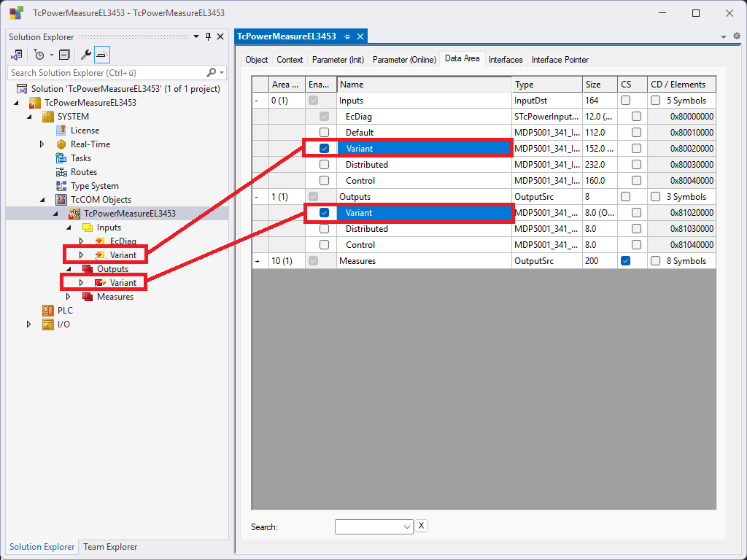This screenshot has width=747, height=560.
Task: Pin the Solution Explorer panel
Action: [208, 37]
